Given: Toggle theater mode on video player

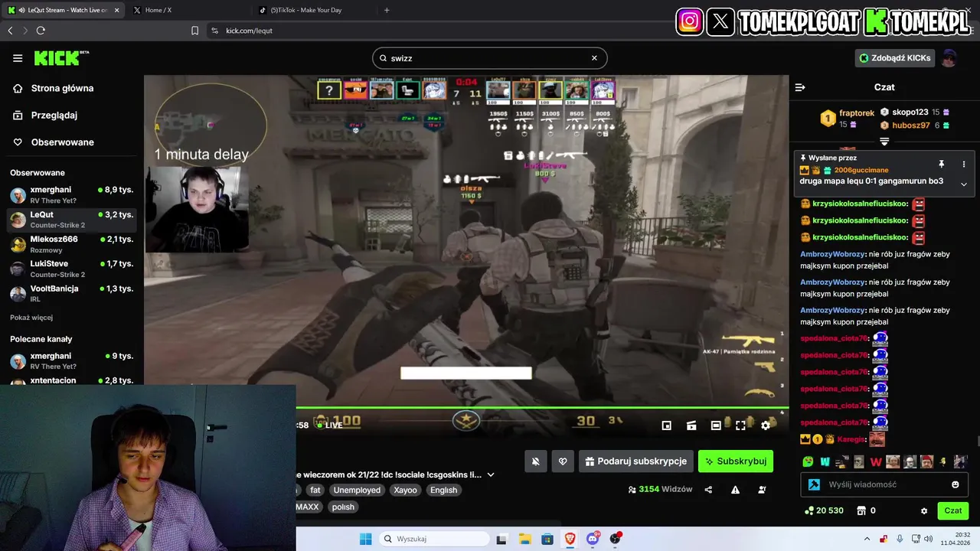Looking at the screenshot, I should pos(716,425).
